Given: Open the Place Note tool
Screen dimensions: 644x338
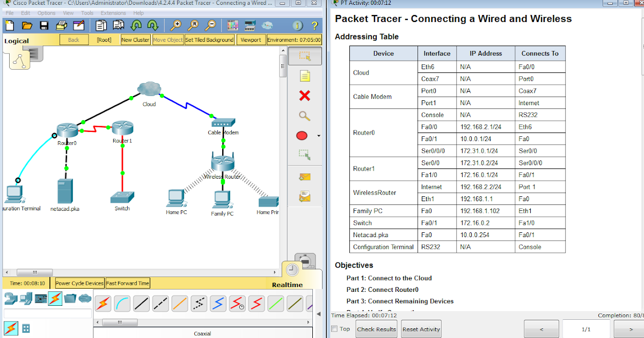Looking at the screenshot, I should pyautogui.click(x=305, y=76).
